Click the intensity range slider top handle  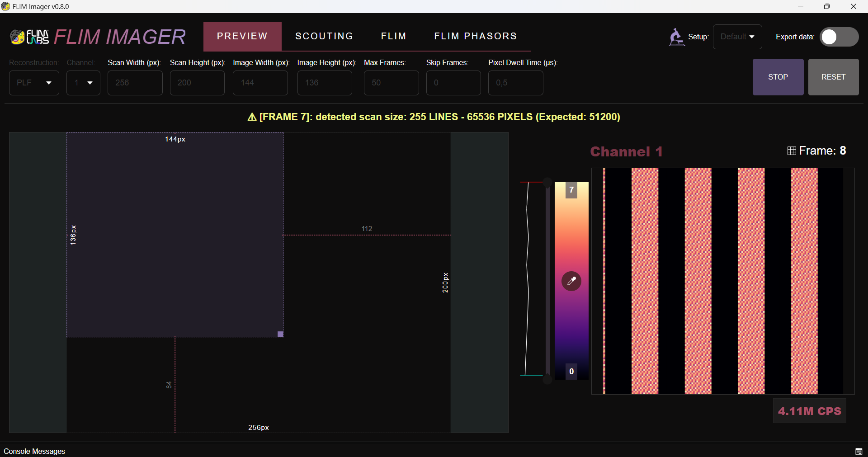547,183
